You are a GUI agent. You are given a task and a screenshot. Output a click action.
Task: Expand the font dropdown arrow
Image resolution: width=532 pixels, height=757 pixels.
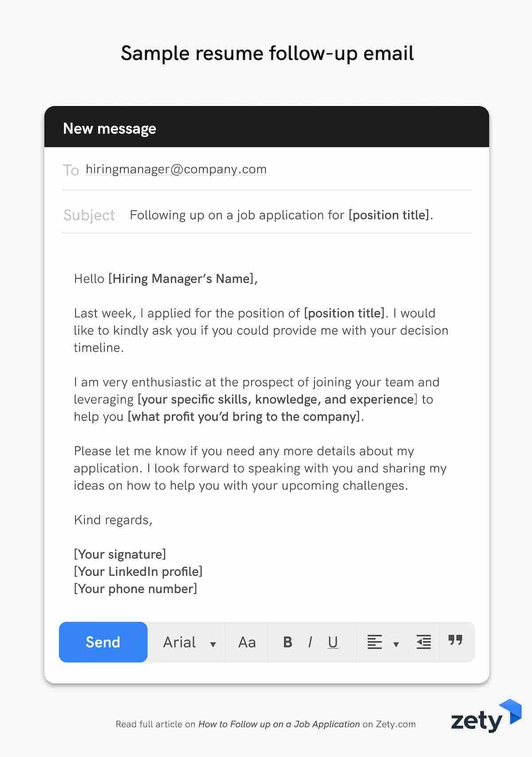pos(213,644)
